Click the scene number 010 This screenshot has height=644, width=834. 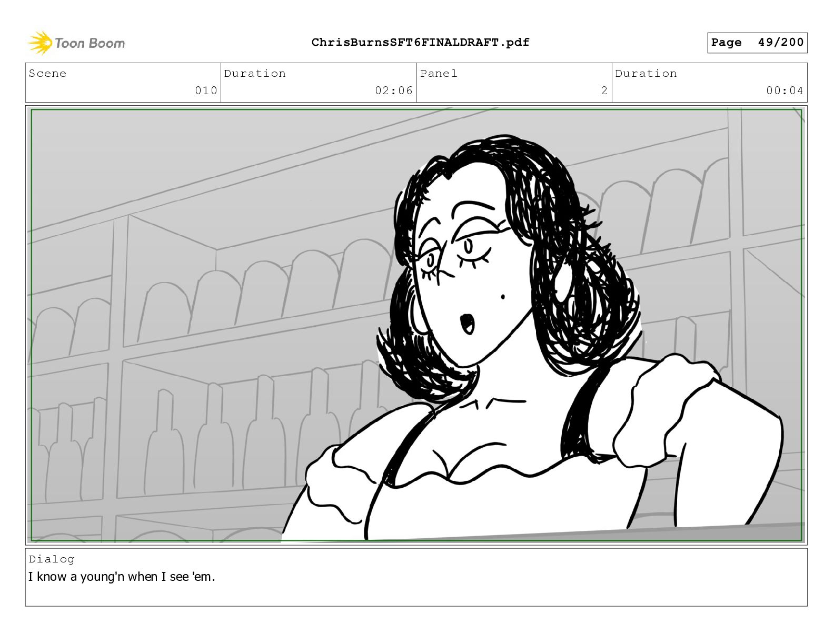206,90
